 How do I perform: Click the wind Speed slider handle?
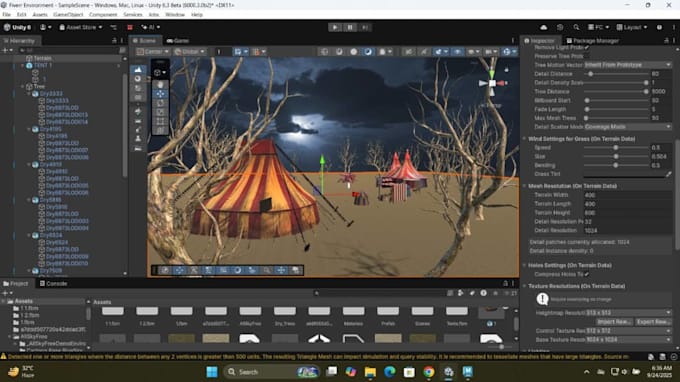[x=616, y=147]
